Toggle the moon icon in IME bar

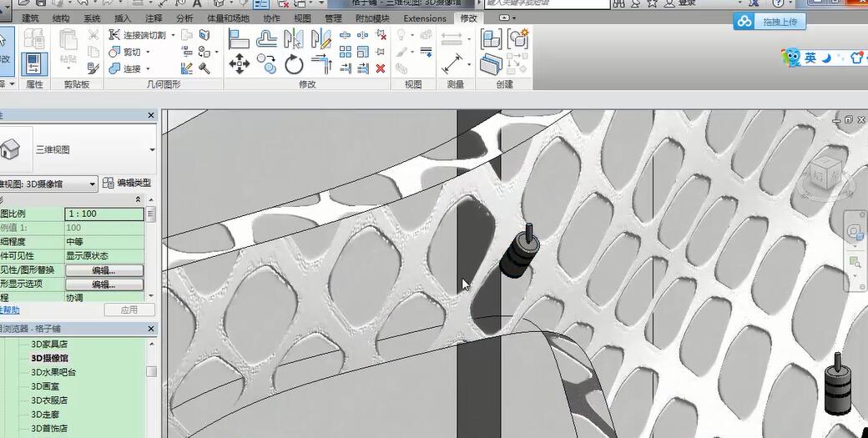pyautogui.click(x=826, y=58)
